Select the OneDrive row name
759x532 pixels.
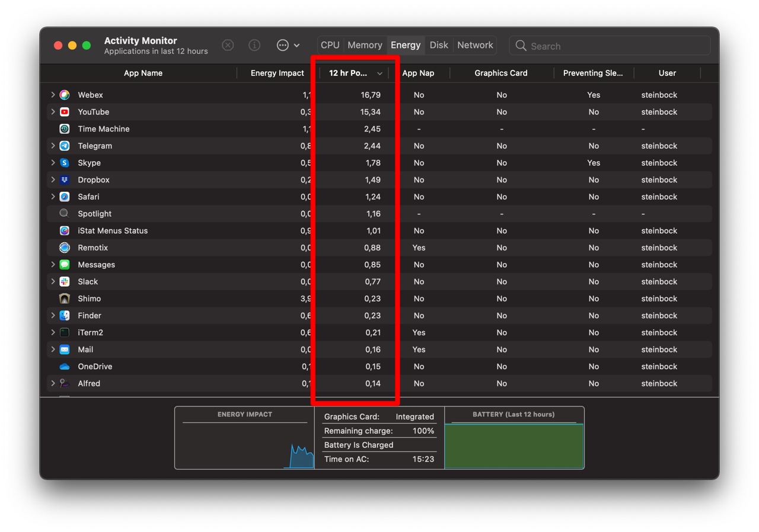[95, 367]
